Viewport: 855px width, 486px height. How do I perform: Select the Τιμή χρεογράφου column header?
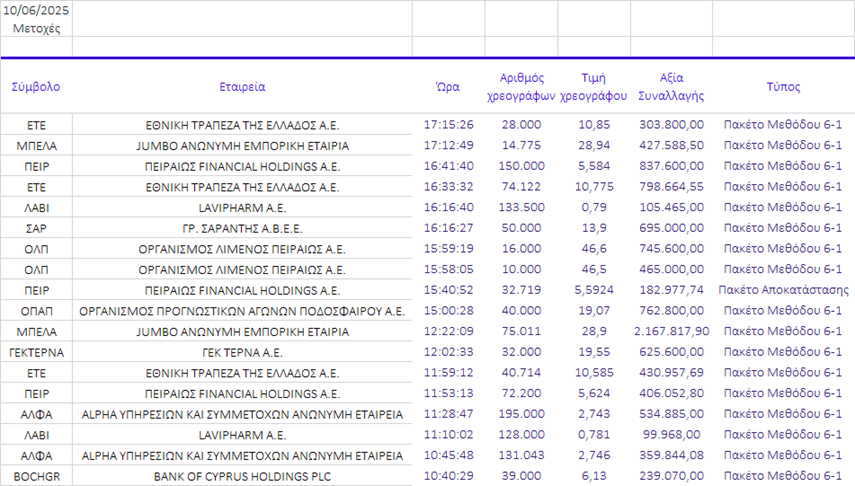593,87
